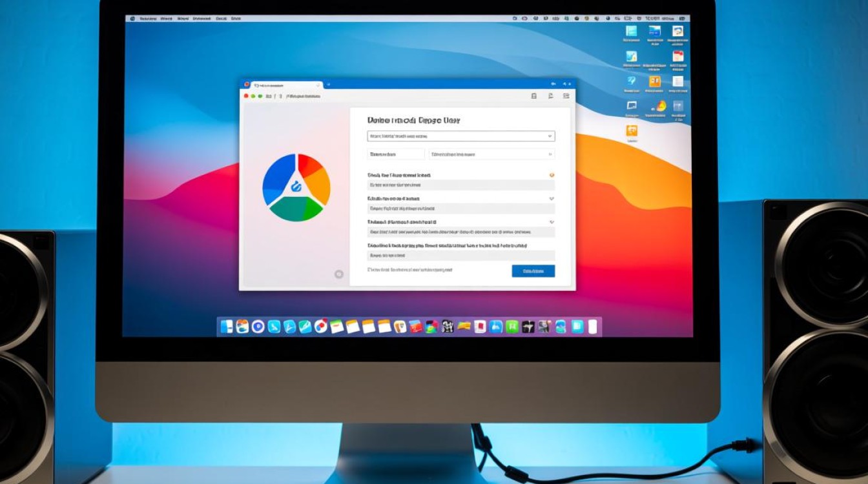Screen dimensions: 868x484
Task: Click the link text left of the blue button
Action: click(410, 270)
